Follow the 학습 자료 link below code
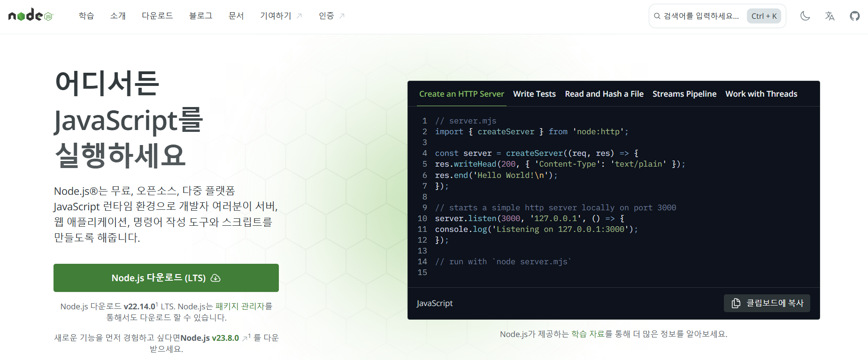The image size is (868, 360). tap(588, 334)
